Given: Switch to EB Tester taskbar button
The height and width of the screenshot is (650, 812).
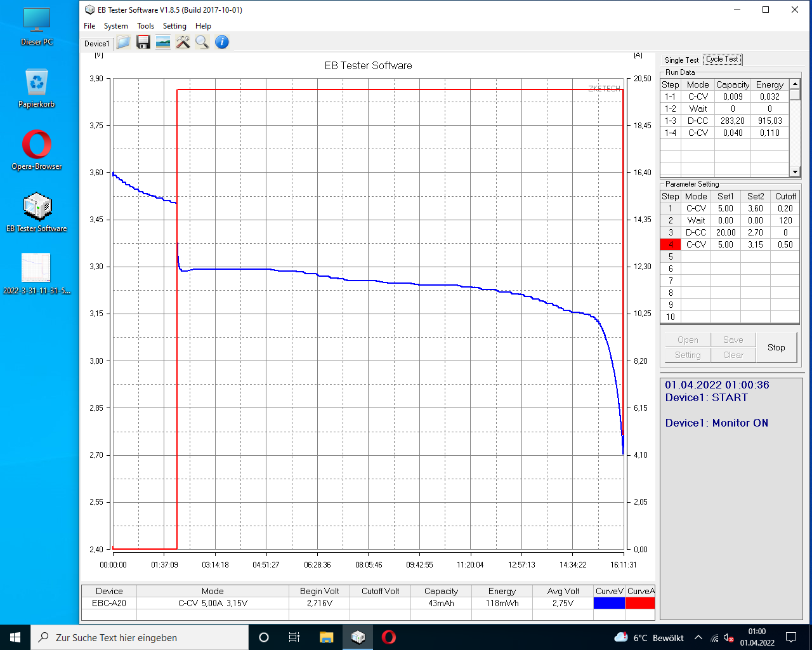Looking at the screenshot, I should (358, 637).
